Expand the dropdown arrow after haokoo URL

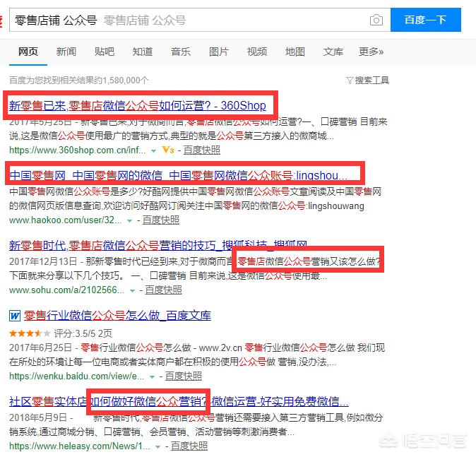(x=130, y=221)
